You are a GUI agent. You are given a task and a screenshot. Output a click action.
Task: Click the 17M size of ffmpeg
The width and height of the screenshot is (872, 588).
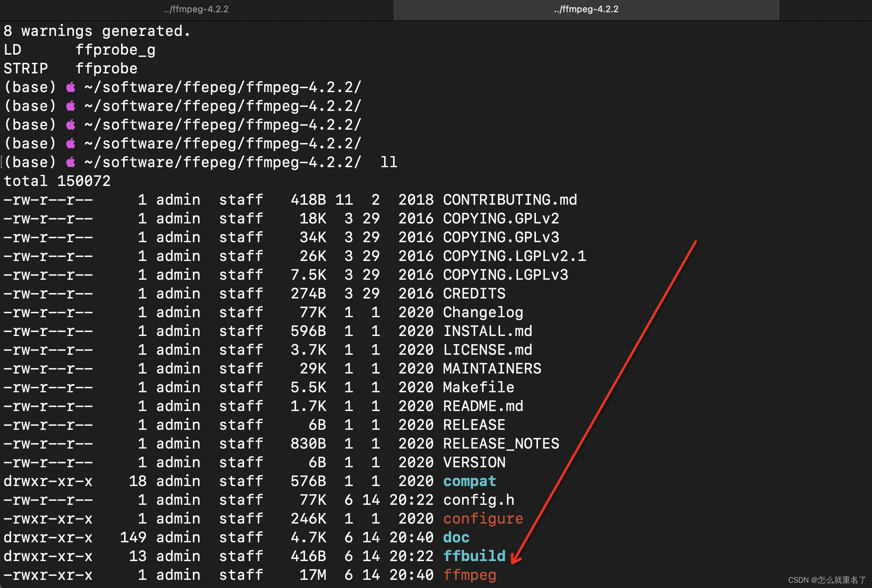click(313, 575)
